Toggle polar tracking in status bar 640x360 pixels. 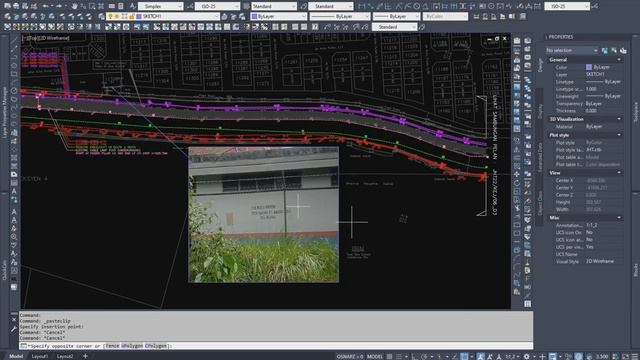[424, 356]
